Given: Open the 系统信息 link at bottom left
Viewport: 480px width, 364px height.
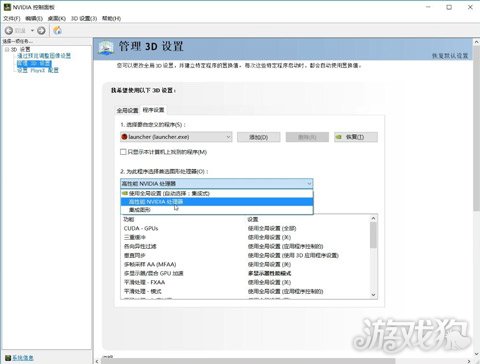Looking at the screenshot, I should pos(23,358).
